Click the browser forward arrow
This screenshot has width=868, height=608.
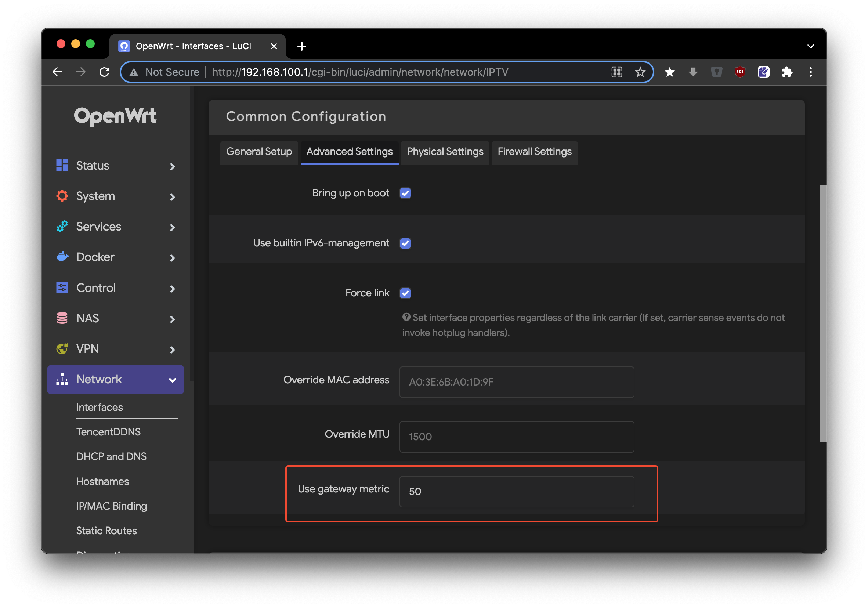pyautogui.click(x=81, y=72)
